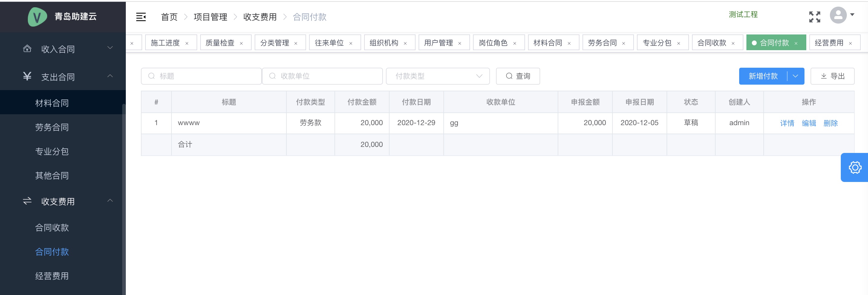The width and height of the screenshot is (868, 295).
Task: Click the 查询 search button
Action: [517, 76]
